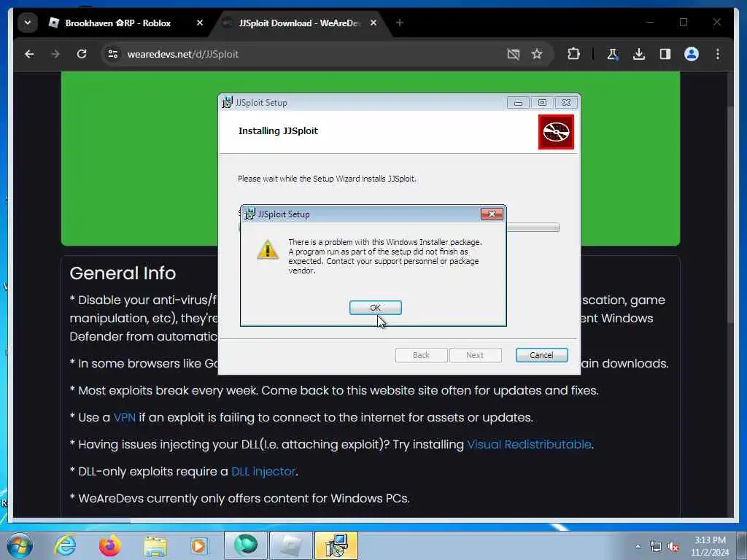The height and width of the screenshot is (560, 747).
Task: Go forward in browser history
Action: point(55,54)
